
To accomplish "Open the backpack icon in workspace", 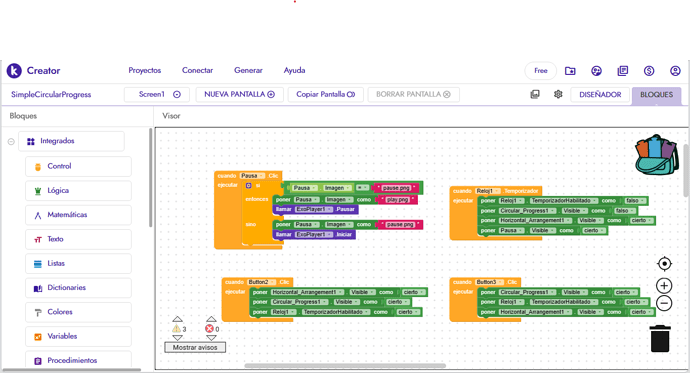I will (x=656, y=155).
